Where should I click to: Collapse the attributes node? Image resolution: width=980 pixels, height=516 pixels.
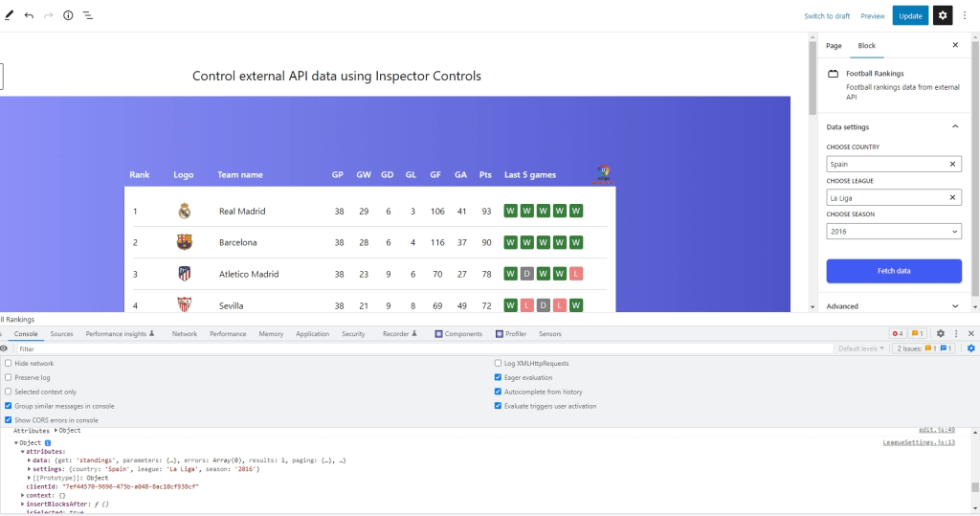click(x=23, y=452)
